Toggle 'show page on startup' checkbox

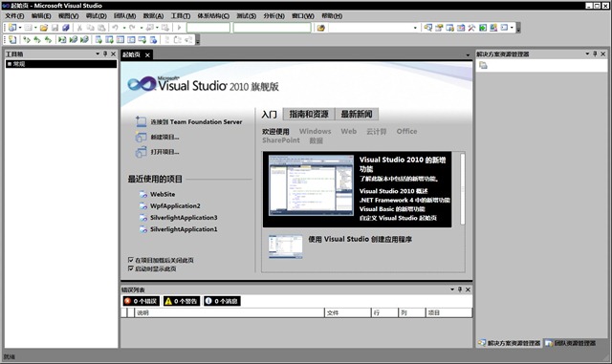click(x=131, y=268)
